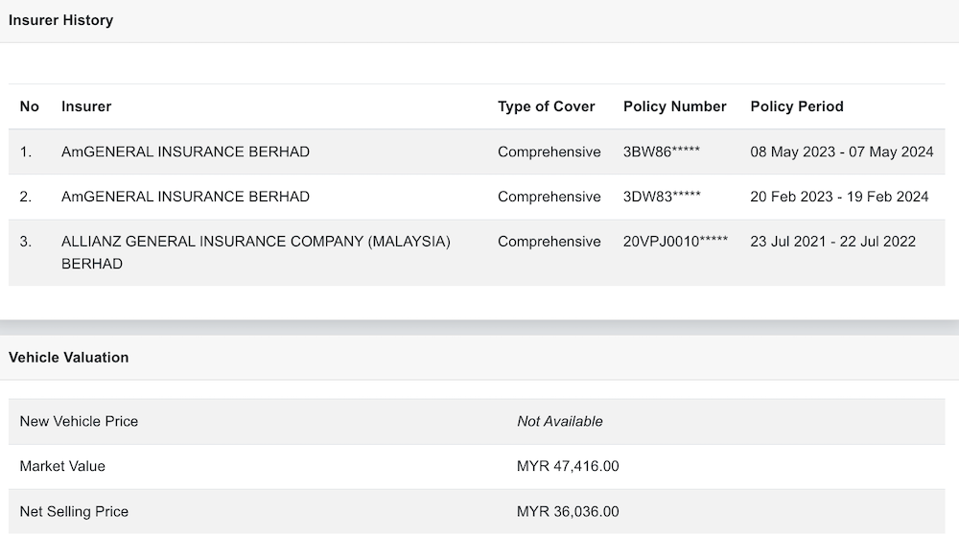Click policy number 20VPJ0010*****
Viewport: 959px width, 560px height.
coord(675,242)
